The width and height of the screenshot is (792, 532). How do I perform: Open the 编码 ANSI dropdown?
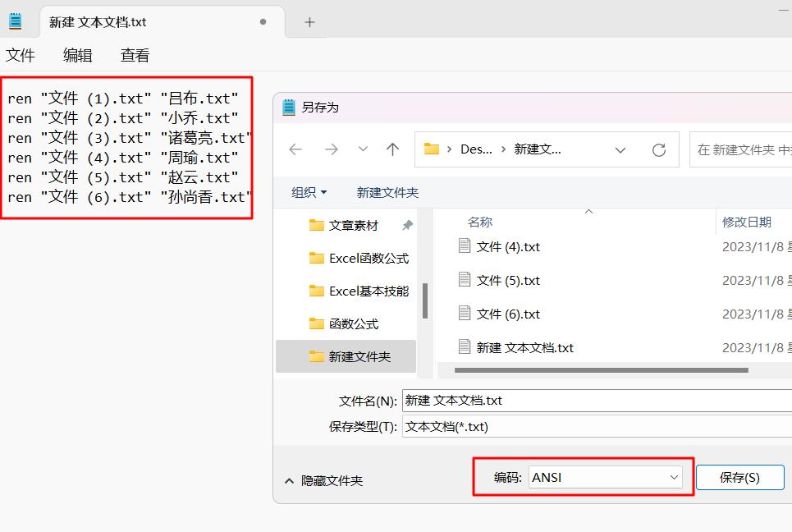(x=605, y=478)
